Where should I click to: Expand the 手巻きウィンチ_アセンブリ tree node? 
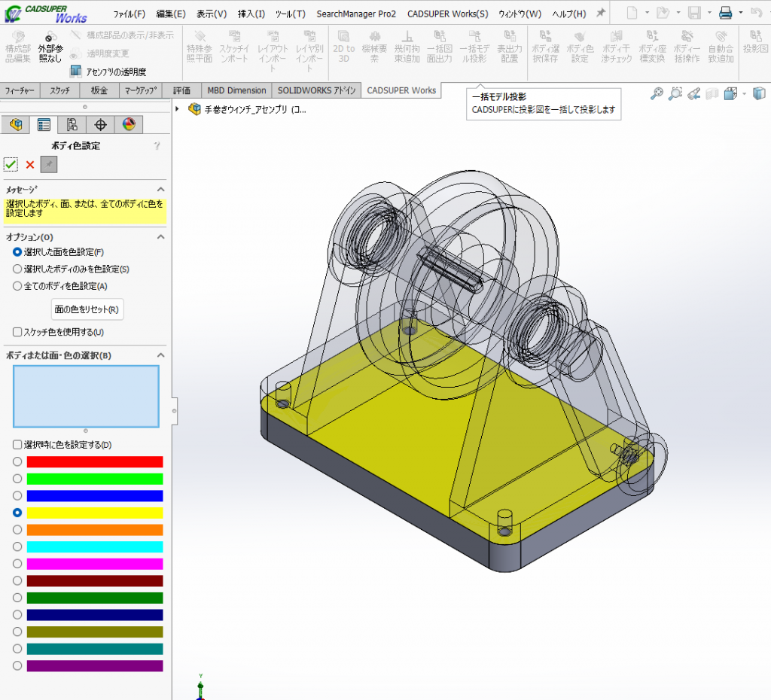[178, 109]
